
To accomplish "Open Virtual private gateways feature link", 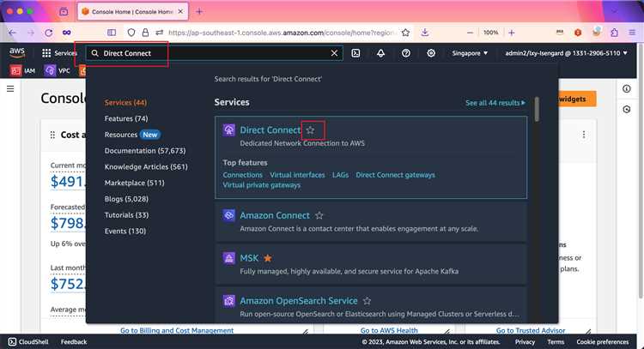I will [262, 185].
